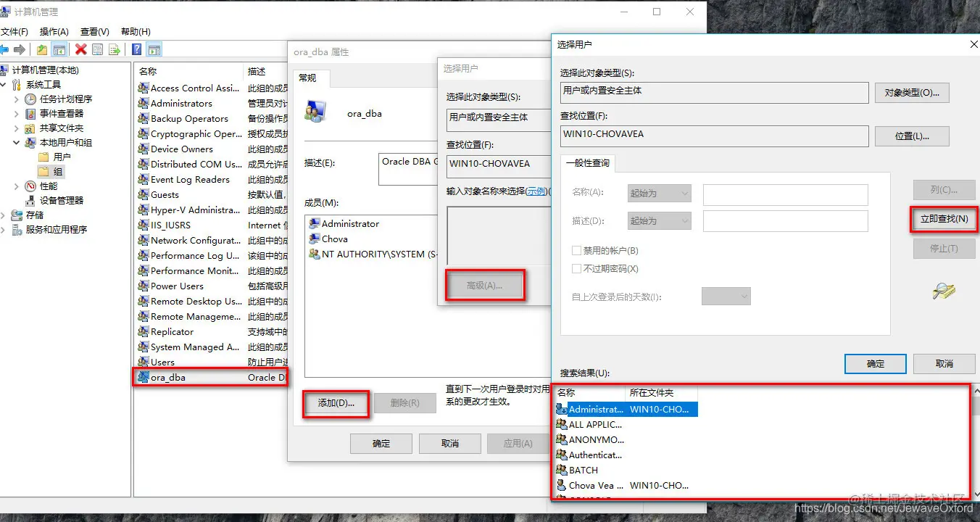Click the Properties toolbar icon
Viewport: 980px width, 522px height.
(97, 49)
